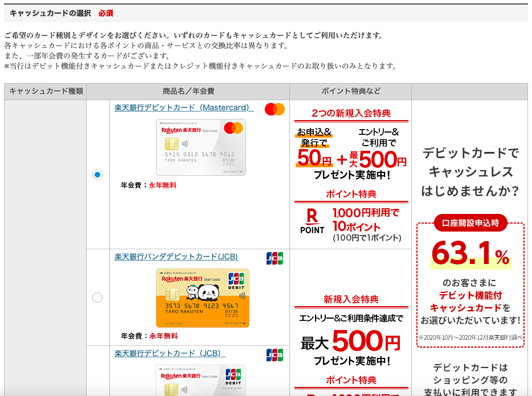Click the silver Mastercard debit card image
This screenshot has width=532, height=396.
tap(201, 147)
